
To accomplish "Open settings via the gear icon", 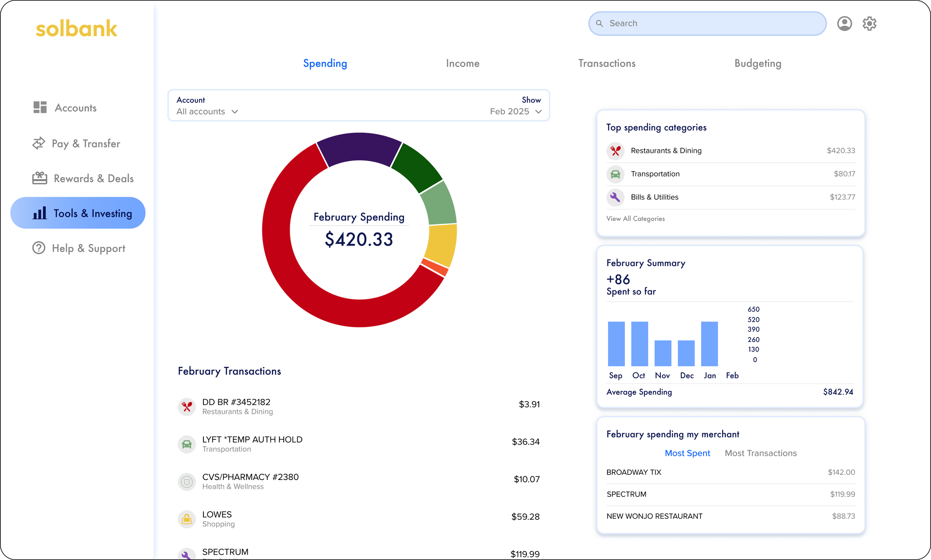I will (869, 23).
